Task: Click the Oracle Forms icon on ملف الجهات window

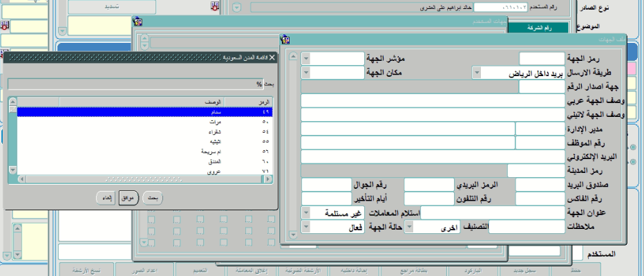Action: (x=285, y=39)
